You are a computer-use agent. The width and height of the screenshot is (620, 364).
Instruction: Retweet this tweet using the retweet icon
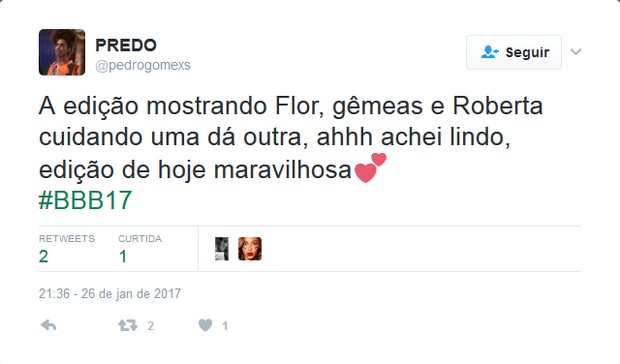click(128, 325)
